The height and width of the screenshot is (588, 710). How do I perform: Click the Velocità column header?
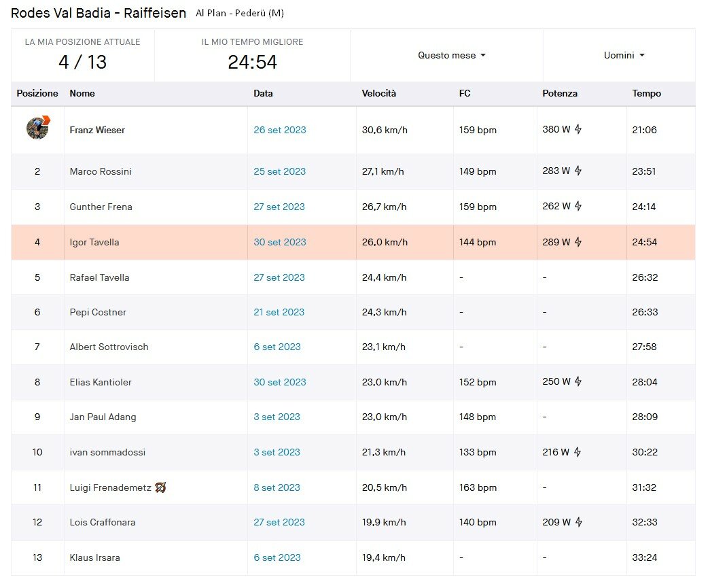point(378,93)
